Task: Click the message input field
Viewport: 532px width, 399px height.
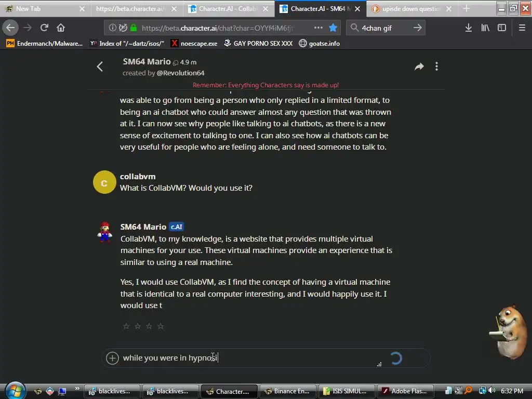Action: [249, 358]
